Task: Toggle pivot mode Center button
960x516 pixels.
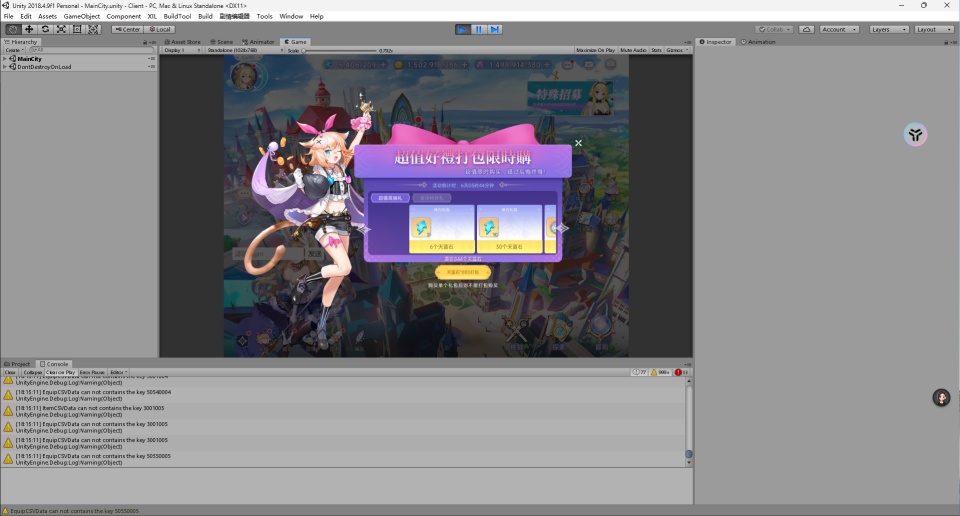Action: pyautogui.click(x=128, y=29)
